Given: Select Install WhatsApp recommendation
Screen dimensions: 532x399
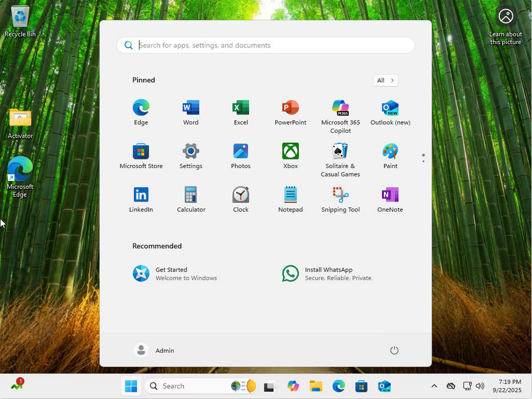Looking at the screenshot, I should pos(327,273).
